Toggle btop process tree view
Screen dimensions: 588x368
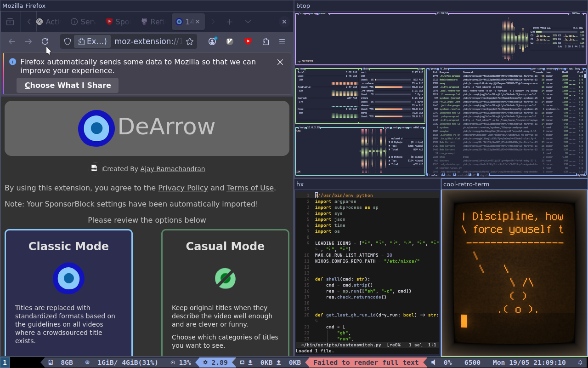(x=560, y=69)
